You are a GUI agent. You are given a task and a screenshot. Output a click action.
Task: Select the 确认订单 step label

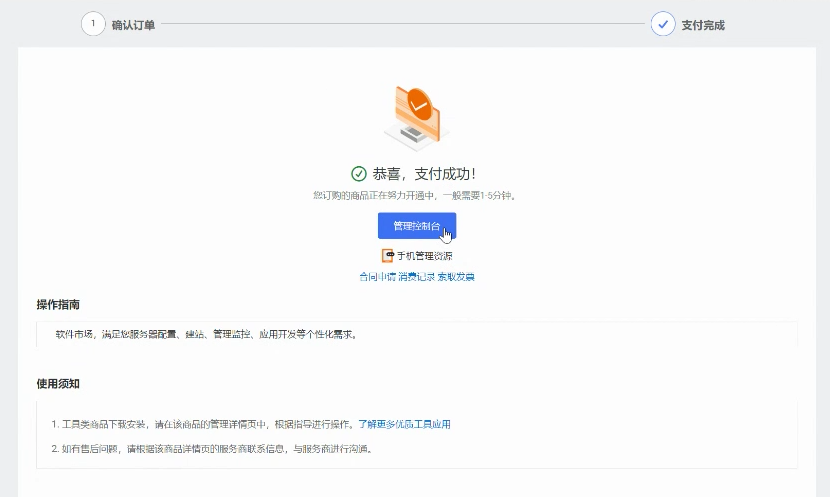(x=133, y=25)
